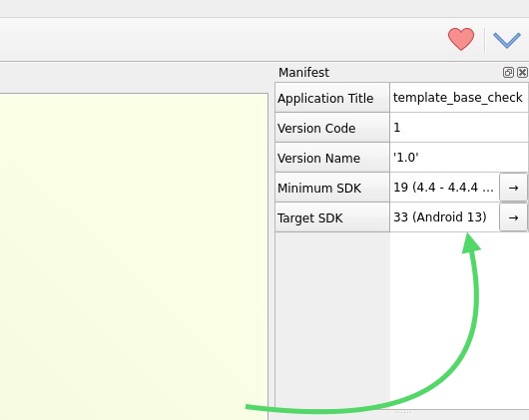The width and height of the screenshot is (529, 420).
Task: Select the Minimum SDK row label
Action: point(332,188)
